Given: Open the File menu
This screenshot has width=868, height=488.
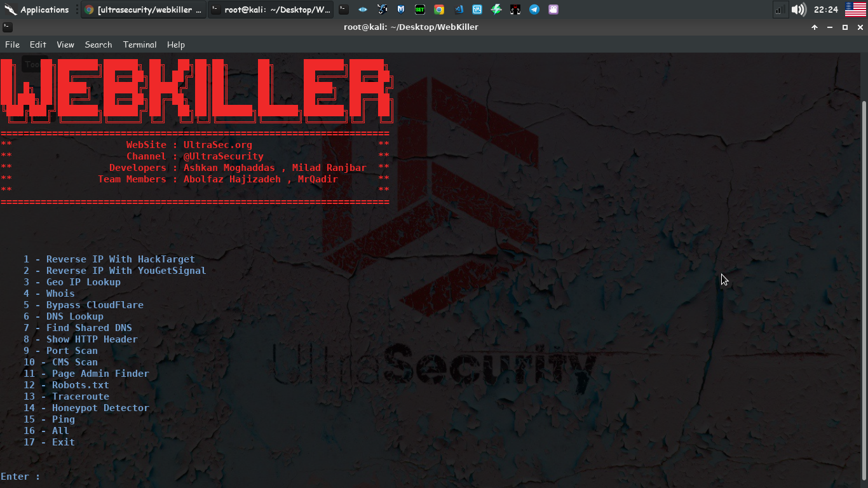Looking at the screenshot, I should 12,44.
